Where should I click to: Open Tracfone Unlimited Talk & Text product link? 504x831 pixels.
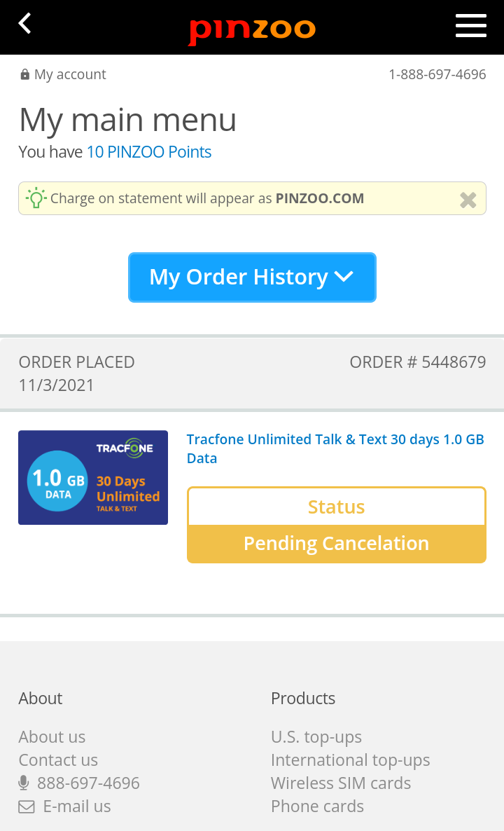click(x=335, y=448)
